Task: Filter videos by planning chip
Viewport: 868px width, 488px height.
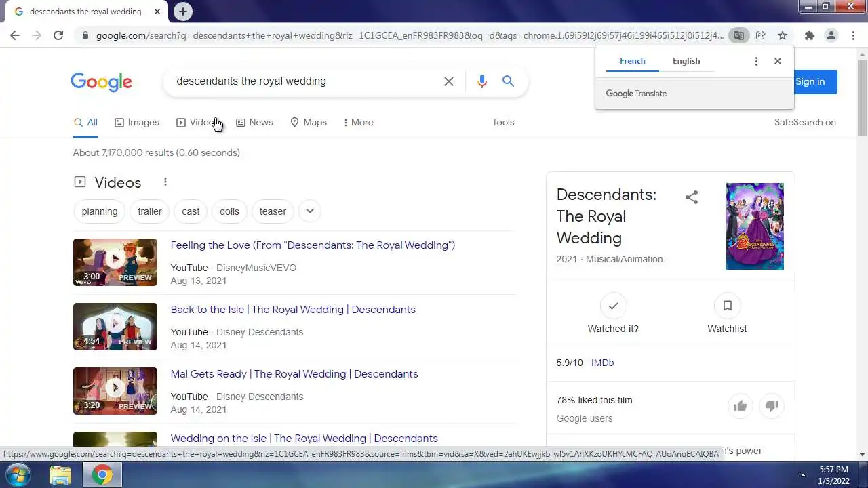Action: 100,211
